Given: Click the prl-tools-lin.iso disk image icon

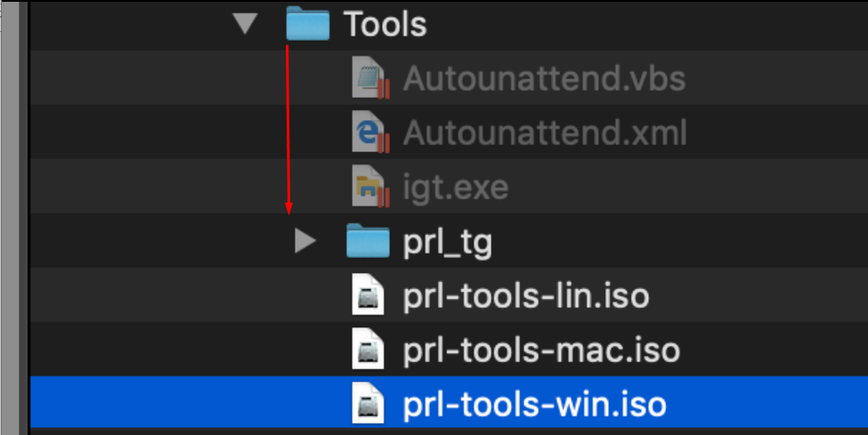Looking at the screenshot, I should [x=369, y=296].
